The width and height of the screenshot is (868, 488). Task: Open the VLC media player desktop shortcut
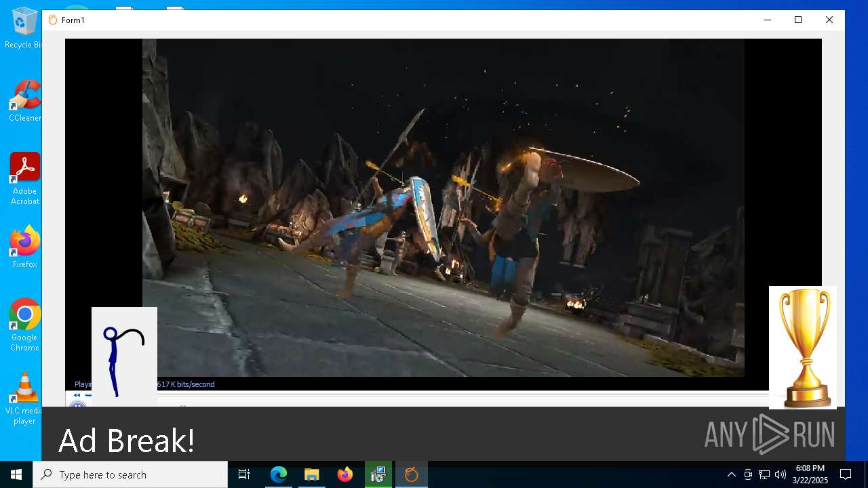pyautogui.click(x=24, y=399)
